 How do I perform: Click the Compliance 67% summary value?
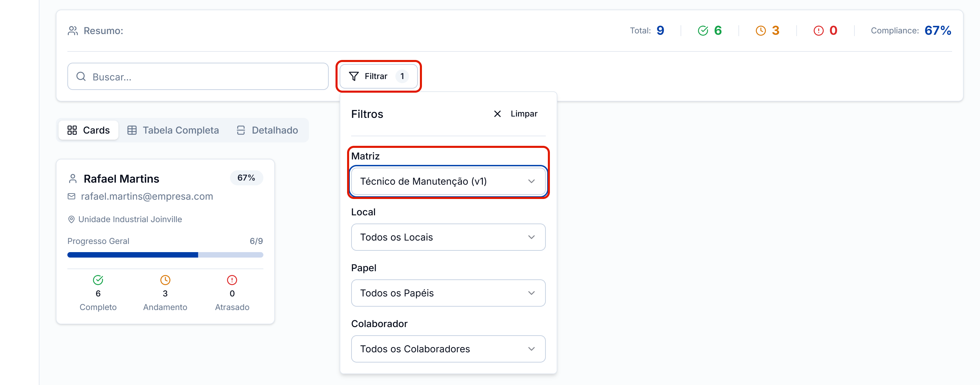pos(938,31)
